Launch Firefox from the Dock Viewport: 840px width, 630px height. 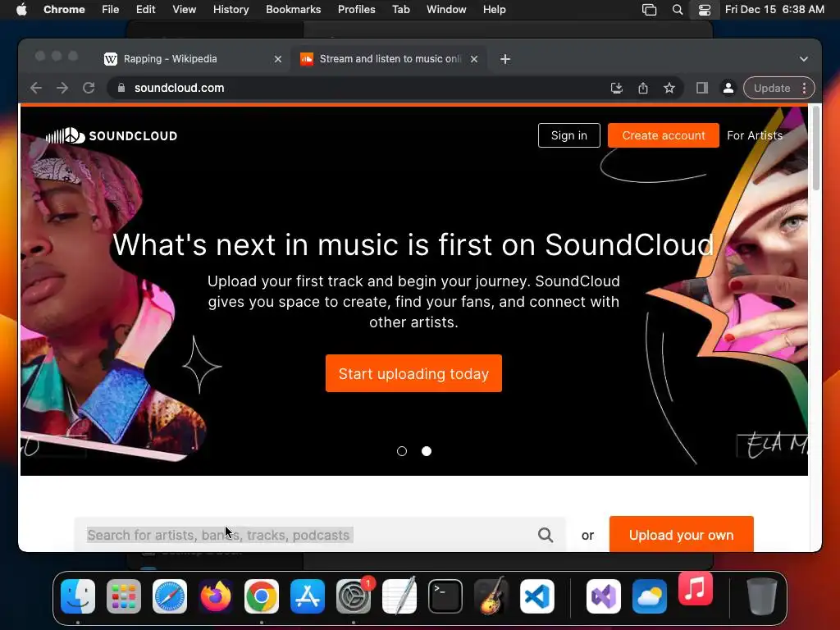(216, 596)
